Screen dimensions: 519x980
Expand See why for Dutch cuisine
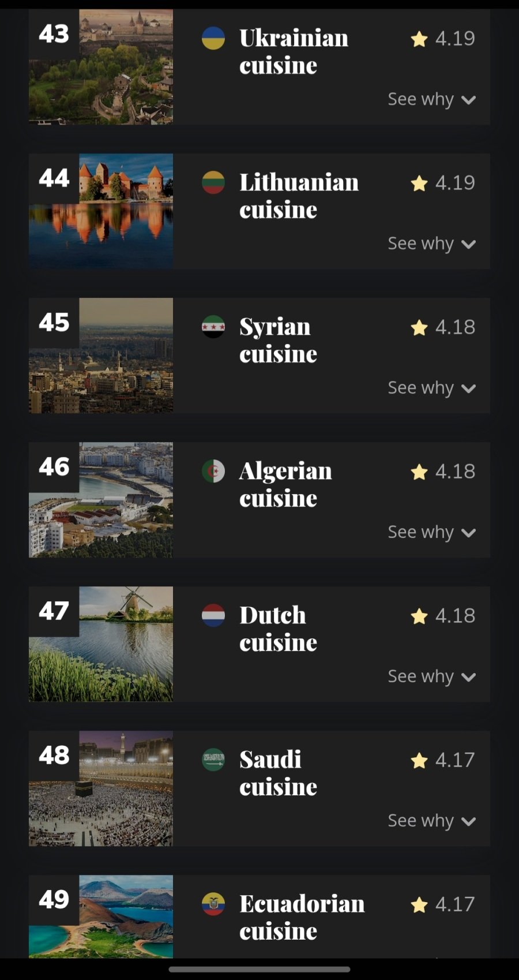[431, 676]
